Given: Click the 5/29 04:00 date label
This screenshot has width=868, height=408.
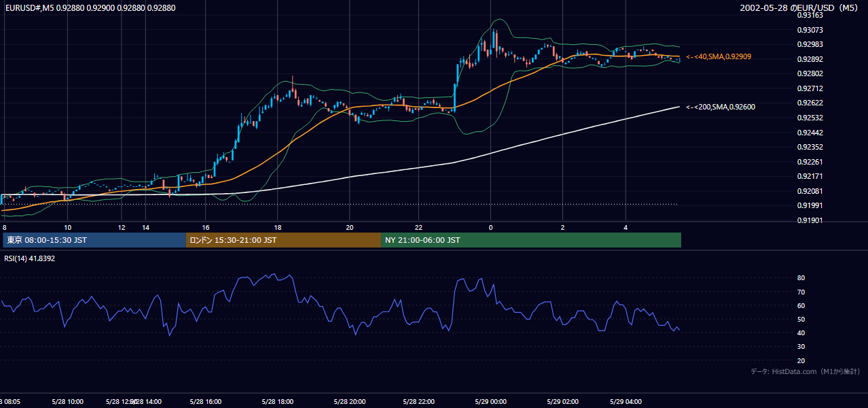Looking at the screenshot, I should click(626, 401).
